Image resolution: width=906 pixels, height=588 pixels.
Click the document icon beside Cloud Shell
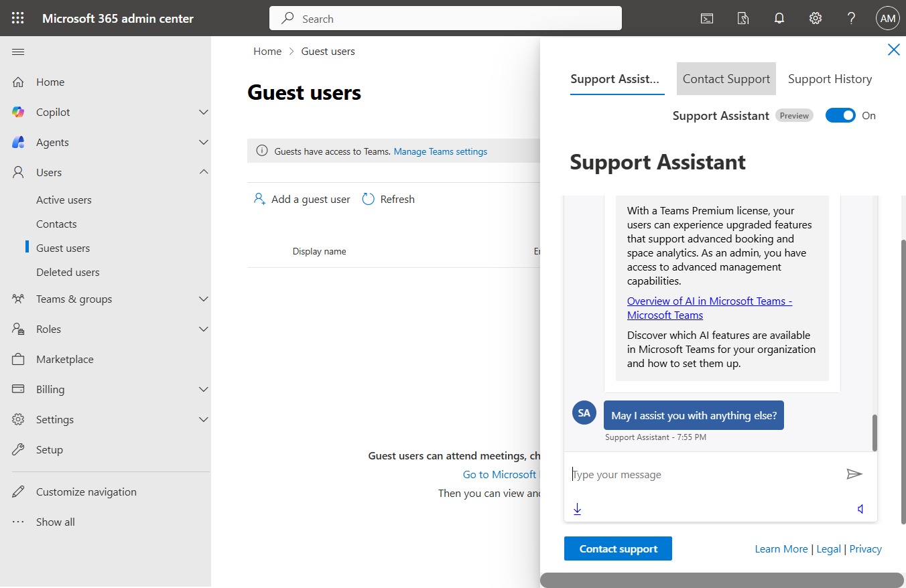743,18
